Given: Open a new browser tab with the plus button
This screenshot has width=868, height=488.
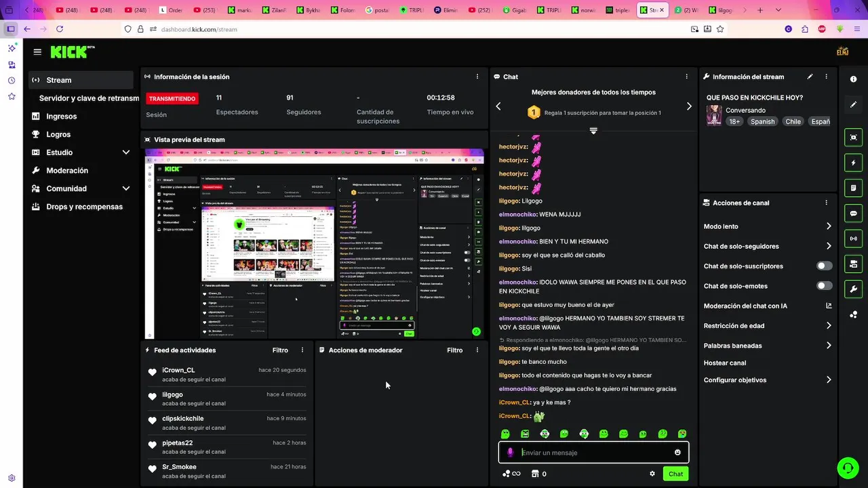Looking at the screenshot, I should tap(759, 10).
